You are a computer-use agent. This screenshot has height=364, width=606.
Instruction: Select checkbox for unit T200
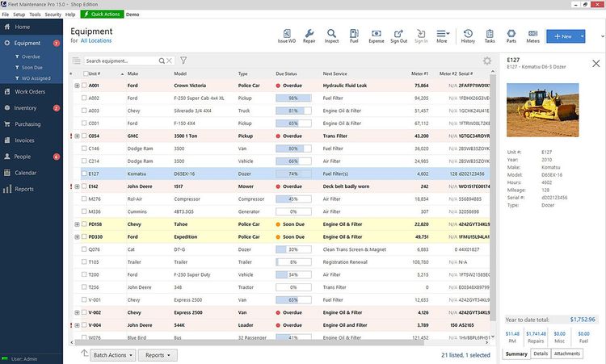coord(83,274)
